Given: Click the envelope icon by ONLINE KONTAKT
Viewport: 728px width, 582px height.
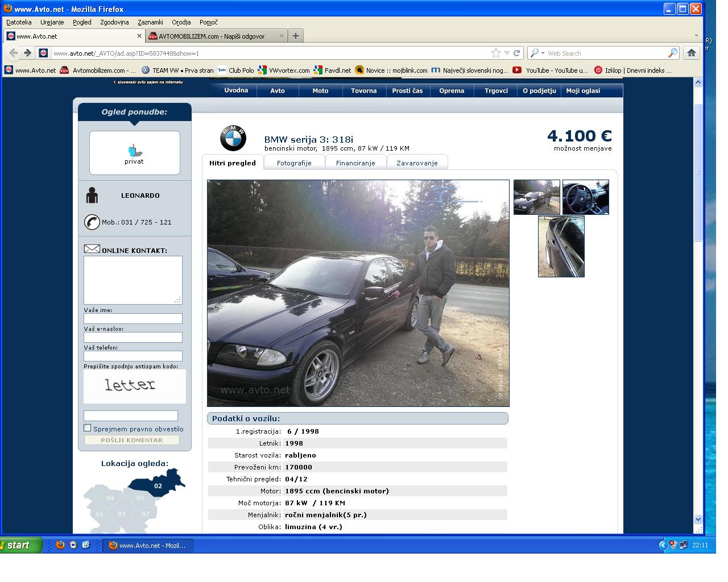Looking at the screenshot, I should pos(92,249).
